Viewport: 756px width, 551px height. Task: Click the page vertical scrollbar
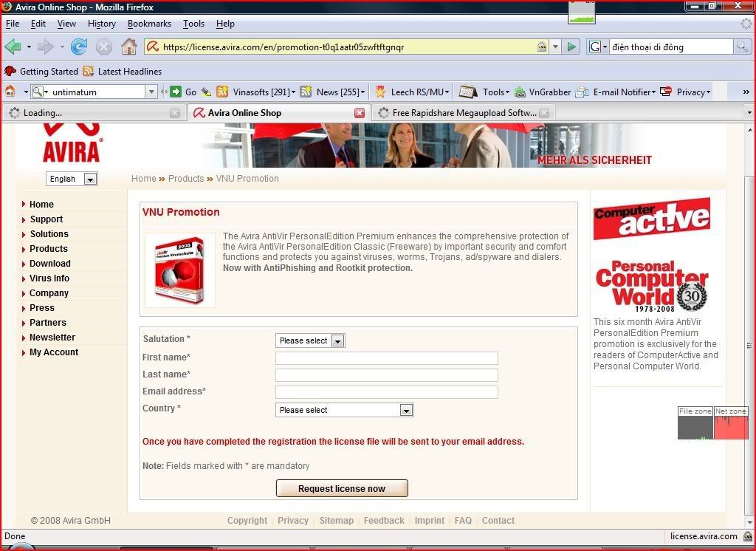click(749, 345)
